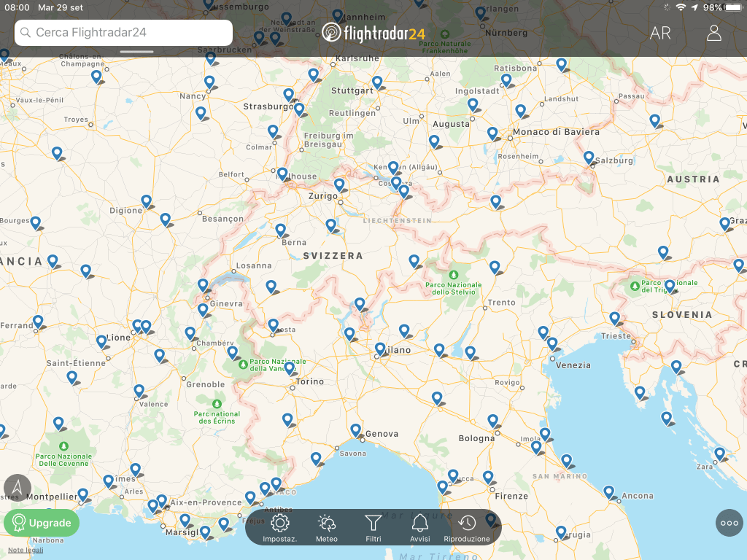Select the airport pin near Berna
The height and width of the screenshot is (560, 747).
tap(281, 230)
